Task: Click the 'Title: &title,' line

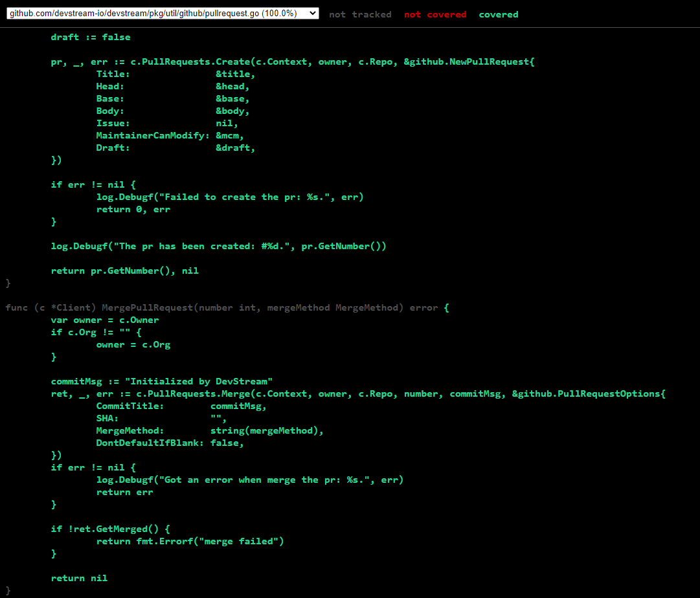Action: point(175,74)
